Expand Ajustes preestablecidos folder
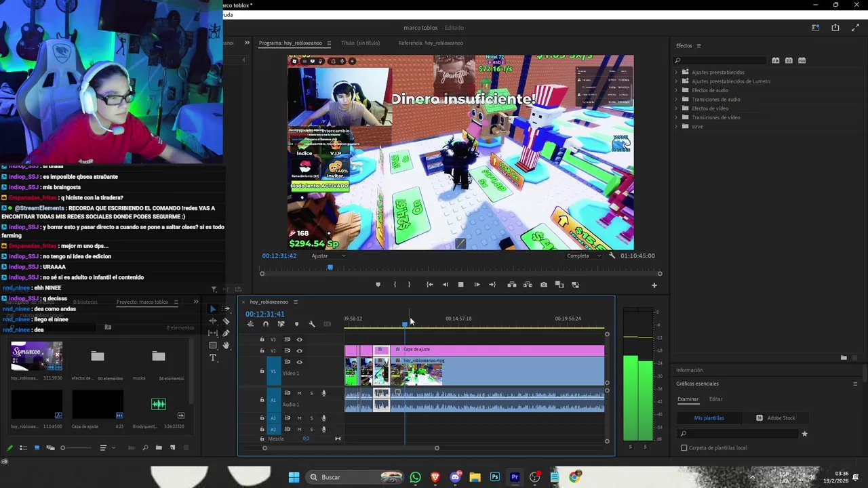This screenshot has height=488, width=868. pos(676,72)
